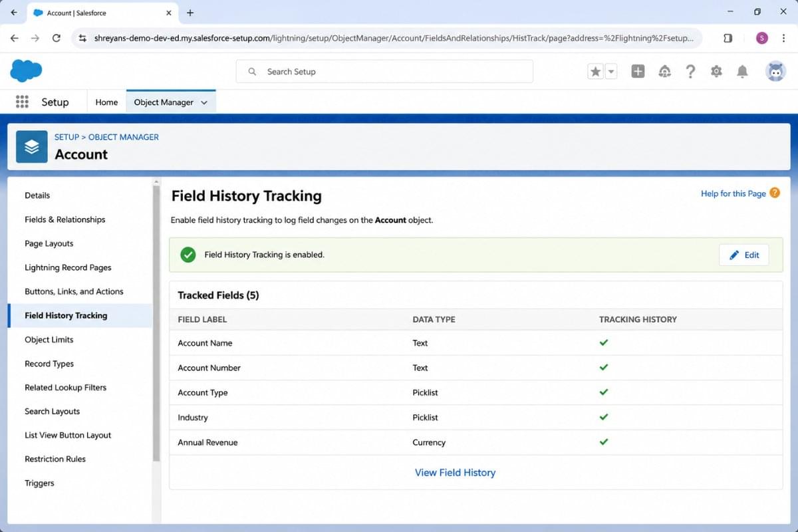Open the Help question mark icon

[x=690, y=72]
